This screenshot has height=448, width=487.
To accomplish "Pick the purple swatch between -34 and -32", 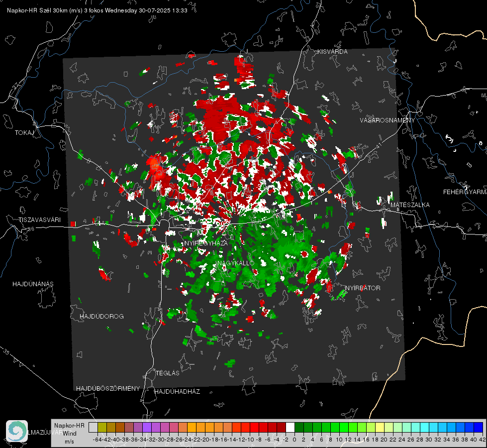I will click(147, 427).
